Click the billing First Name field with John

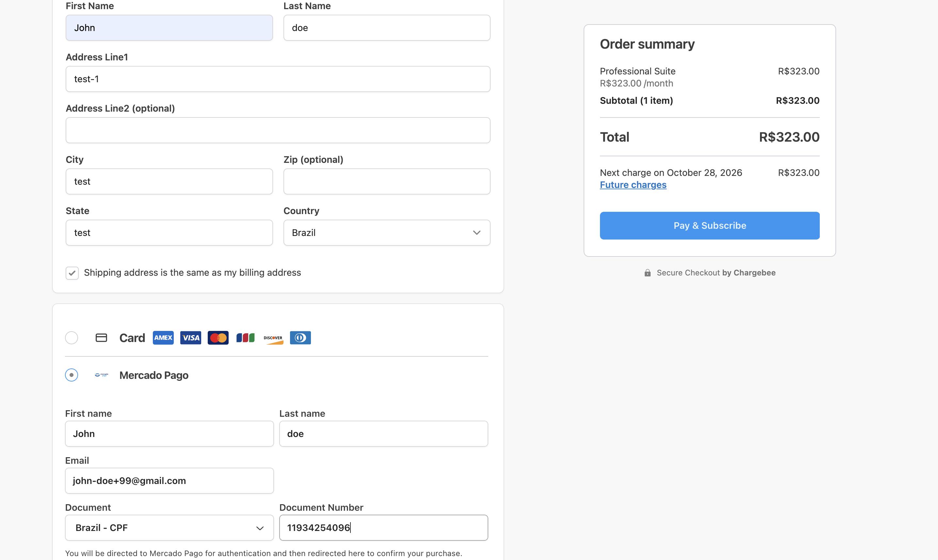(169, 28)
